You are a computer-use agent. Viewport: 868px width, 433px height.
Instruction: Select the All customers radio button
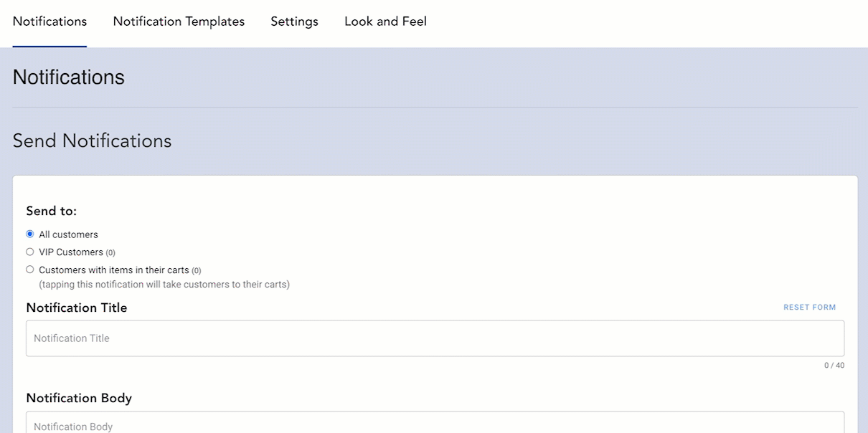coord(30,234)
